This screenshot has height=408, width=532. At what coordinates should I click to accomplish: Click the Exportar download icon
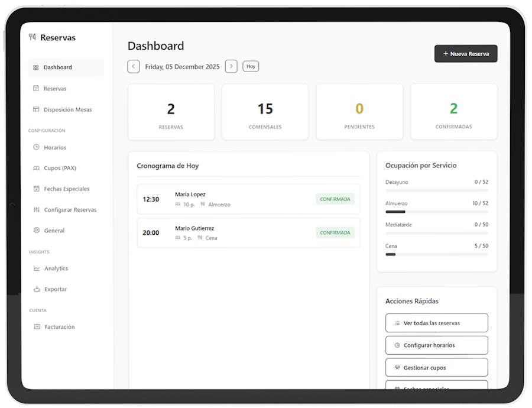(x=37, y=289)
